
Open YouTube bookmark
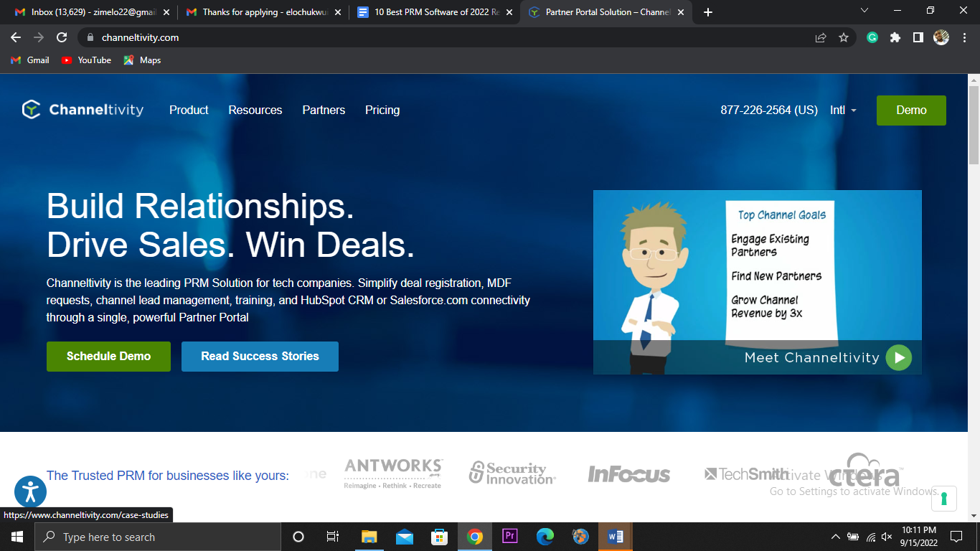tap(86, 60)
